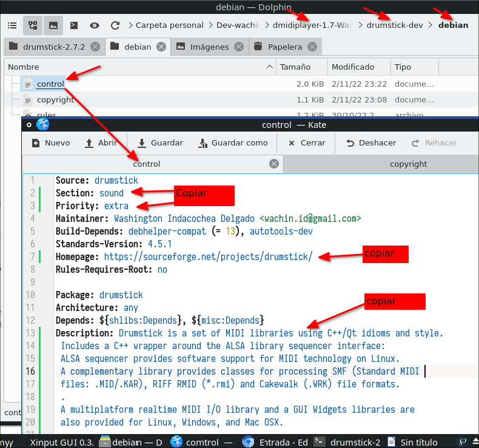Click line number 16 in gutter

(30, 371)
